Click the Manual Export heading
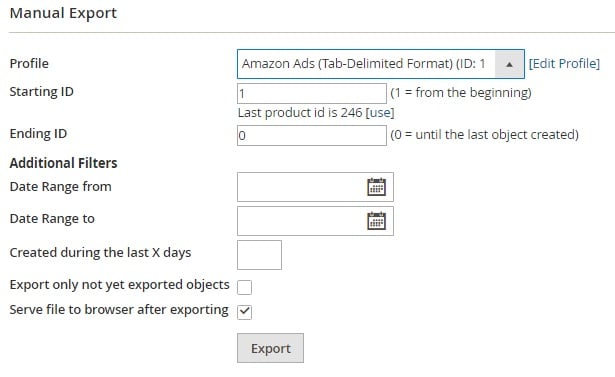 [63, 13]
